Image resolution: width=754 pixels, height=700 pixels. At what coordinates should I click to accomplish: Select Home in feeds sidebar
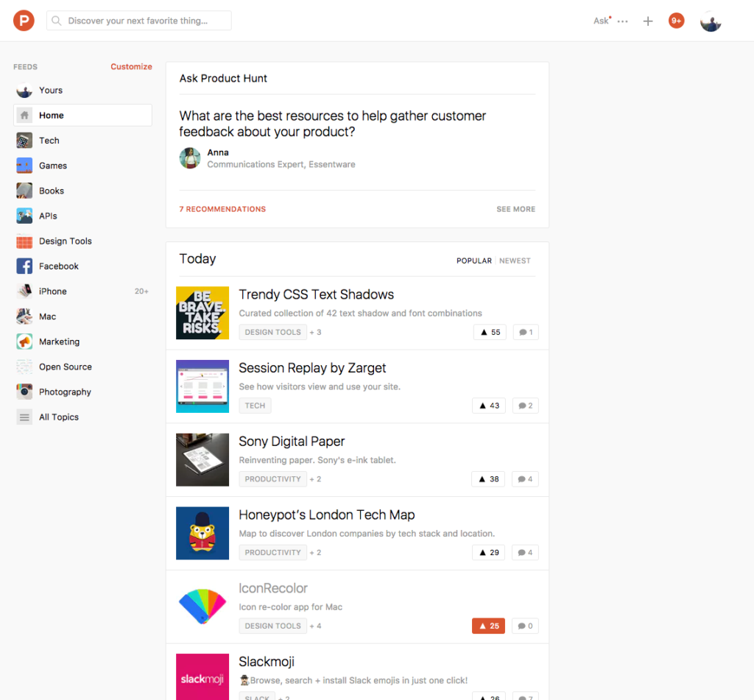(x=82, y=116)
